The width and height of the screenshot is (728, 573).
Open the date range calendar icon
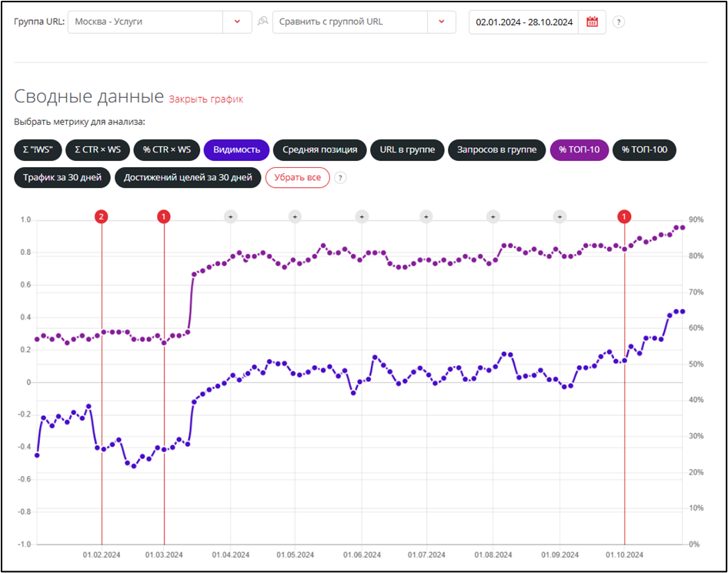pyautogui.click(x=592, y=22)
